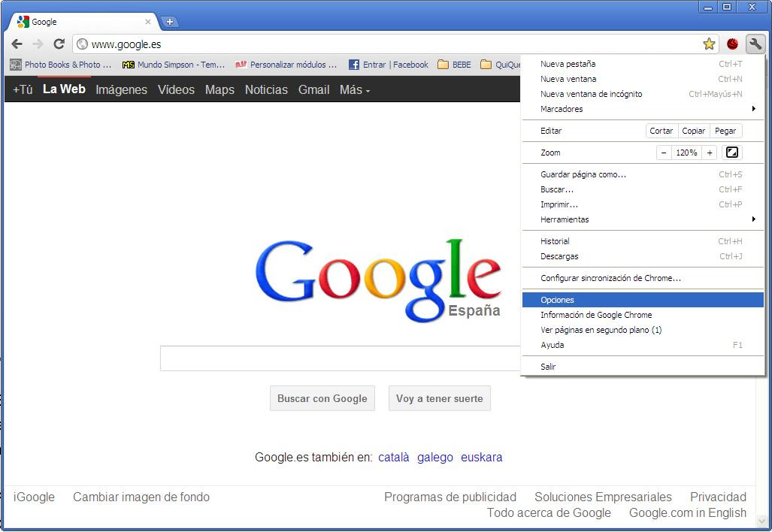The width and height of the screenshot is (772, 532).
Task: Click Cortar in the Editar row
Action: click(661, 131)
